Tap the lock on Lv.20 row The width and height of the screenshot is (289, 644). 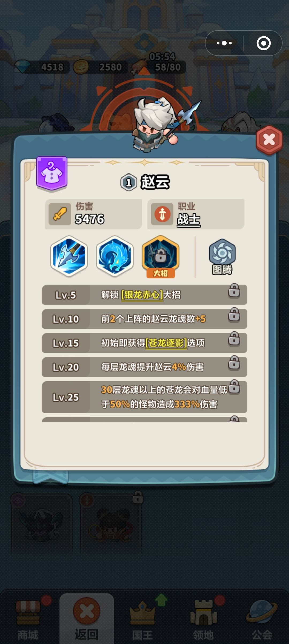tap(234, 363)
